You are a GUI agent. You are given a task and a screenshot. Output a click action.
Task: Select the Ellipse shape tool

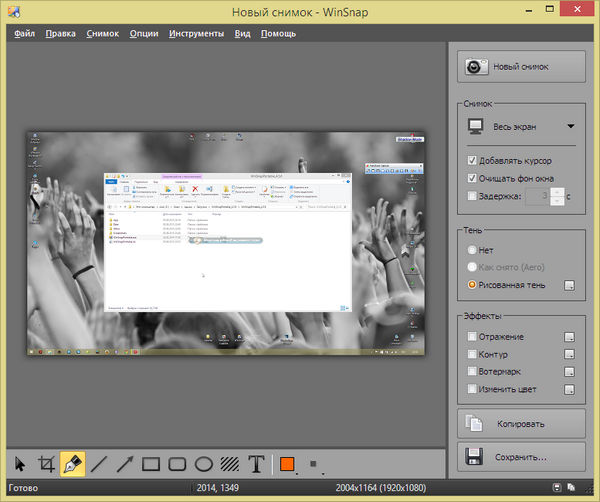pyautogui.click(x=203, y=464)
